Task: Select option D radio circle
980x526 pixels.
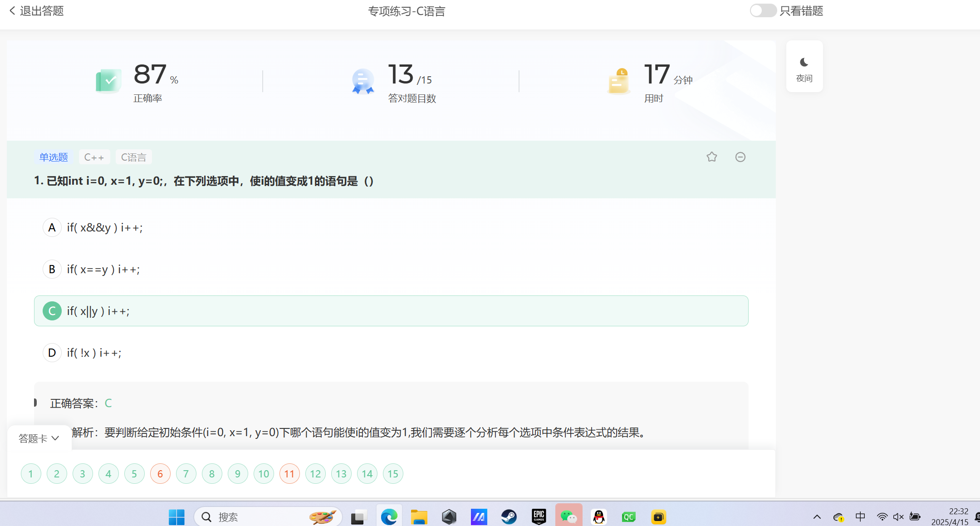Action: tap(52, 353)
